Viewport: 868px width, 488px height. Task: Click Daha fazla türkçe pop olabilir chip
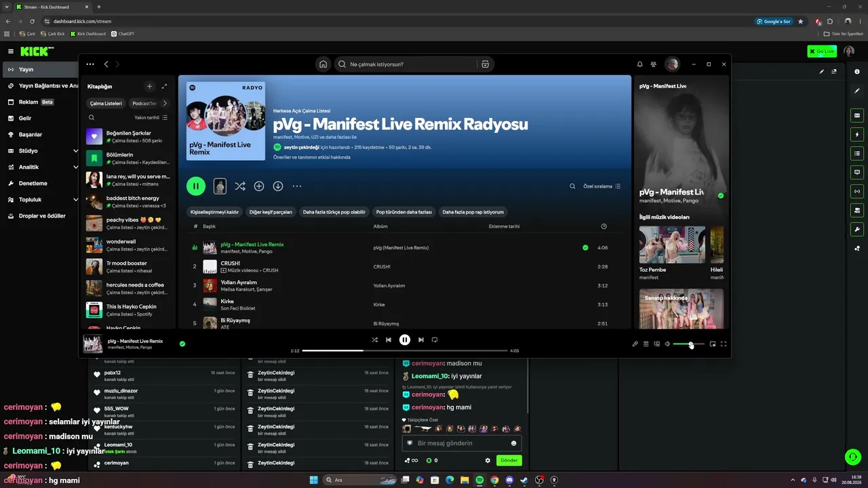point(334,212)
